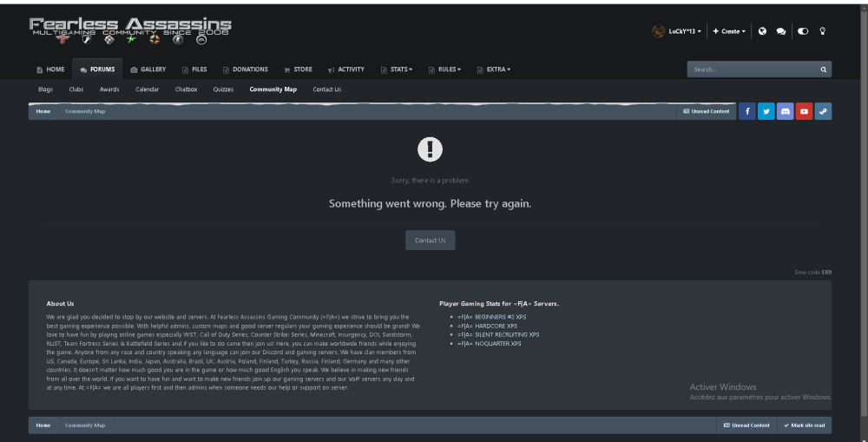The height and width of the screenshot is (442, 868).
Task: Go to HOME tab
Action: pyautogui.click(x=50, y=69)
